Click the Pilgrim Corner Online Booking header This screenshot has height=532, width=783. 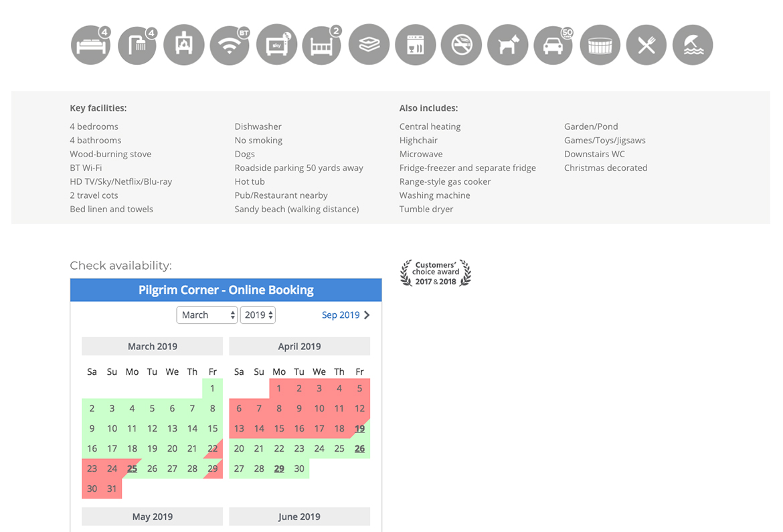[x=226, y=290]
